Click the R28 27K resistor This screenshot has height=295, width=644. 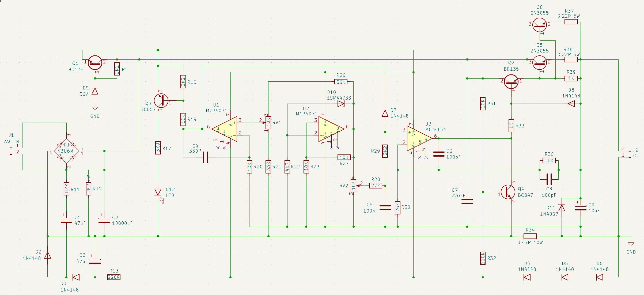(376, 186)
